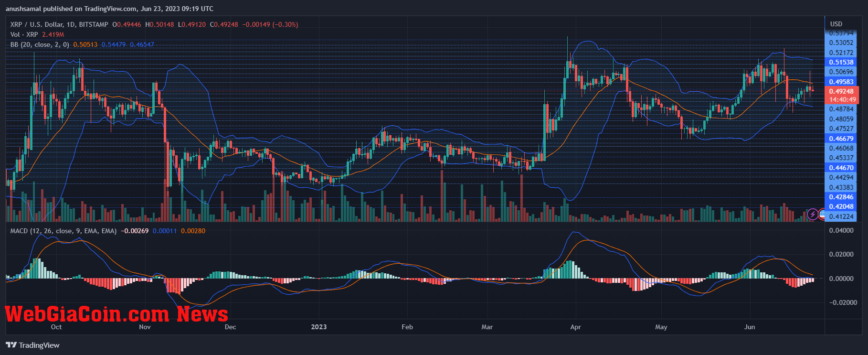The width and height of the screenshot is (868, 355).
Task: Click the close value C0.49248 in legend
Action: tap(224, 24)
